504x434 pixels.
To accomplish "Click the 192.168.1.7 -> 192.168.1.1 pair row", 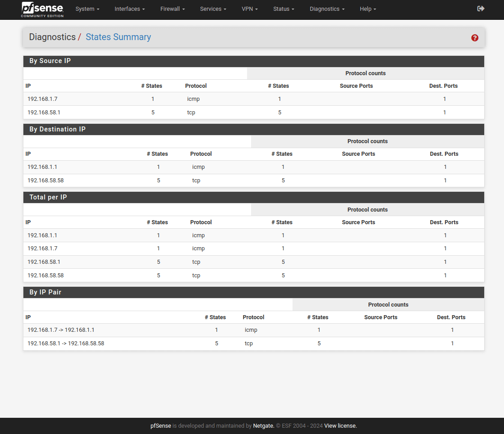I will pos(61,330).
